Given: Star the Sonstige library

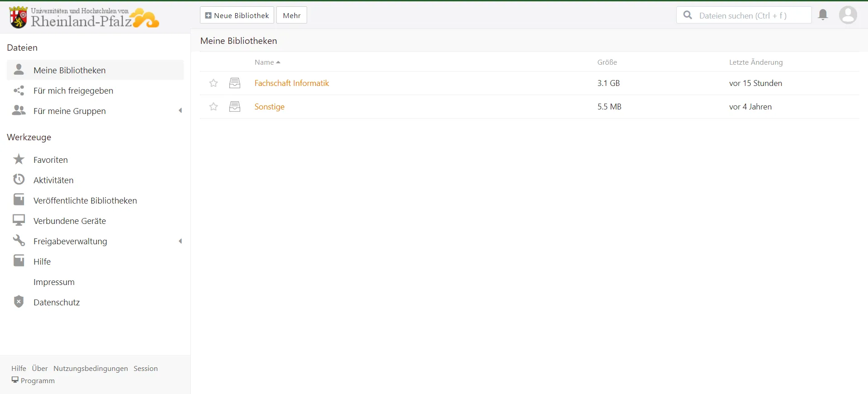Looking at the screenshot, I should click(213, 107).
